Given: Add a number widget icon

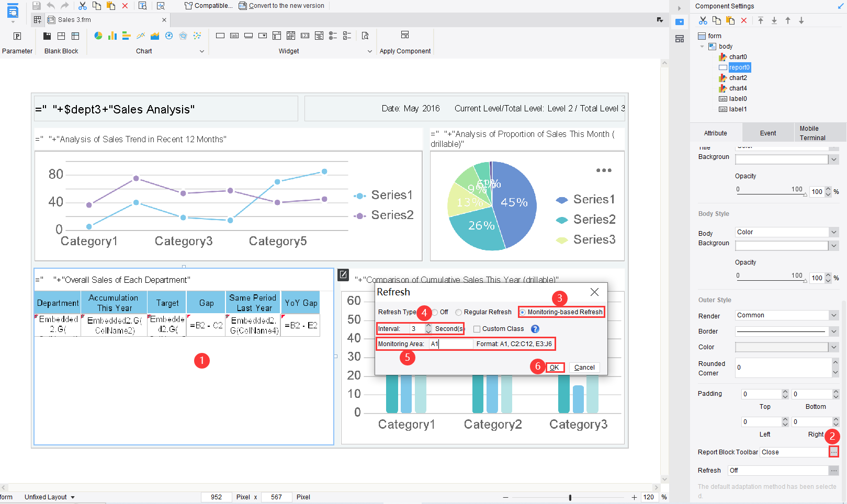Looking at the screenshot, I should (305, 36).
